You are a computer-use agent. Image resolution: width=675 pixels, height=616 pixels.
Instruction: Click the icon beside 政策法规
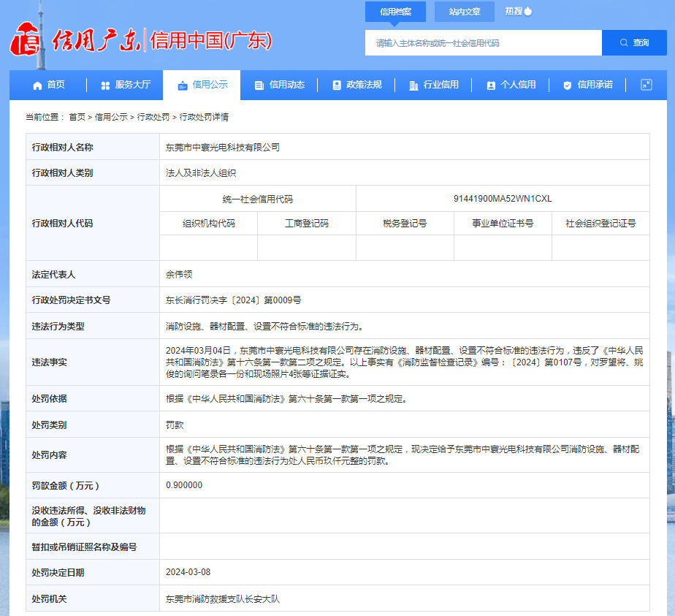[x=337, y=85]
